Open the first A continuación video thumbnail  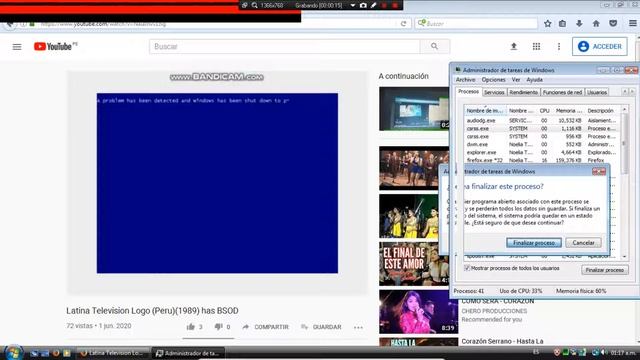(x=414, y=109)
